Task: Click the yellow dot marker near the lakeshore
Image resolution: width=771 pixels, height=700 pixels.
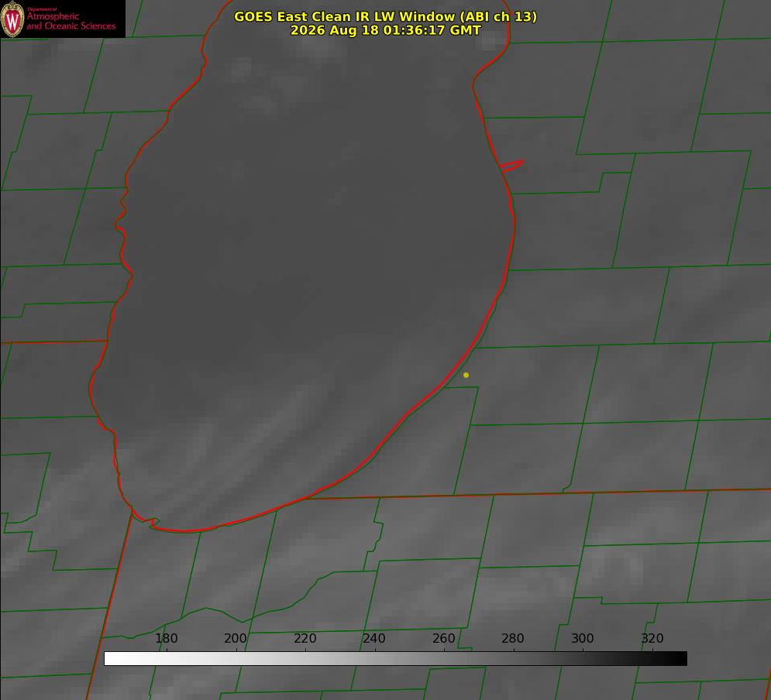Action: (466, 375)
